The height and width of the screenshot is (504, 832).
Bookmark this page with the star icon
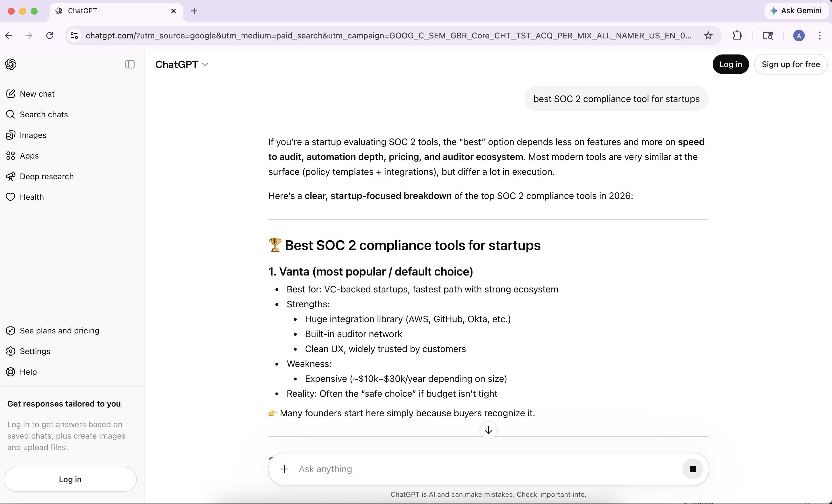tap(708, 36)
